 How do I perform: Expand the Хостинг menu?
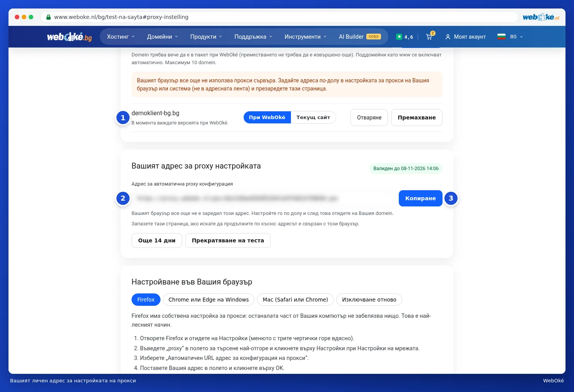click(x=121, y=37)
